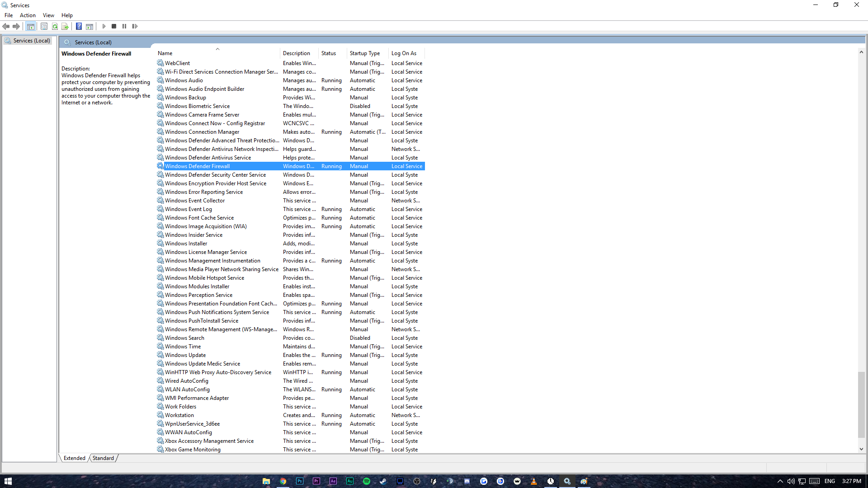
Task: Click the vertical scrollbar thumb
Action: 861,404
